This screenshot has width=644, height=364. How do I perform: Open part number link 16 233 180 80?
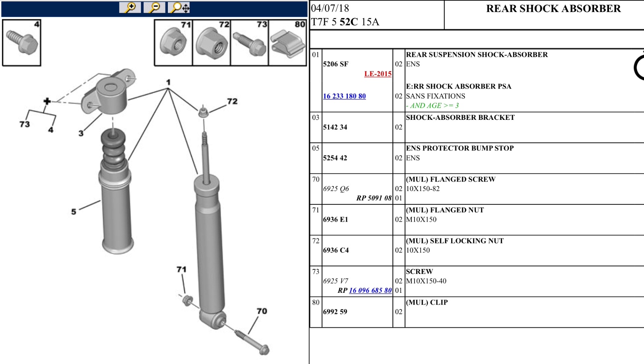(x=345, y=96)
